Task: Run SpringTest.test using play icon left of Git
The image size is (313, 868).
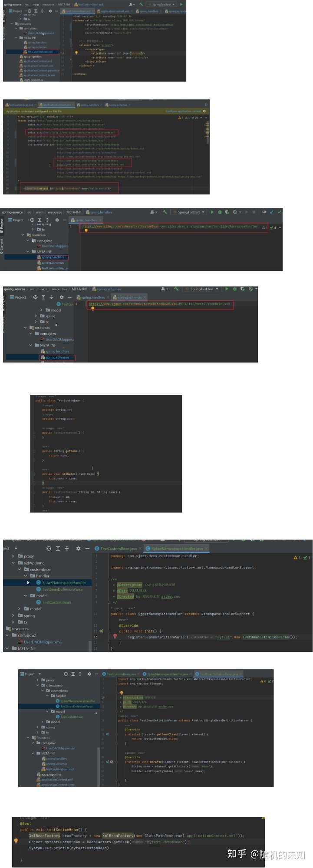Action: point(212,212)
